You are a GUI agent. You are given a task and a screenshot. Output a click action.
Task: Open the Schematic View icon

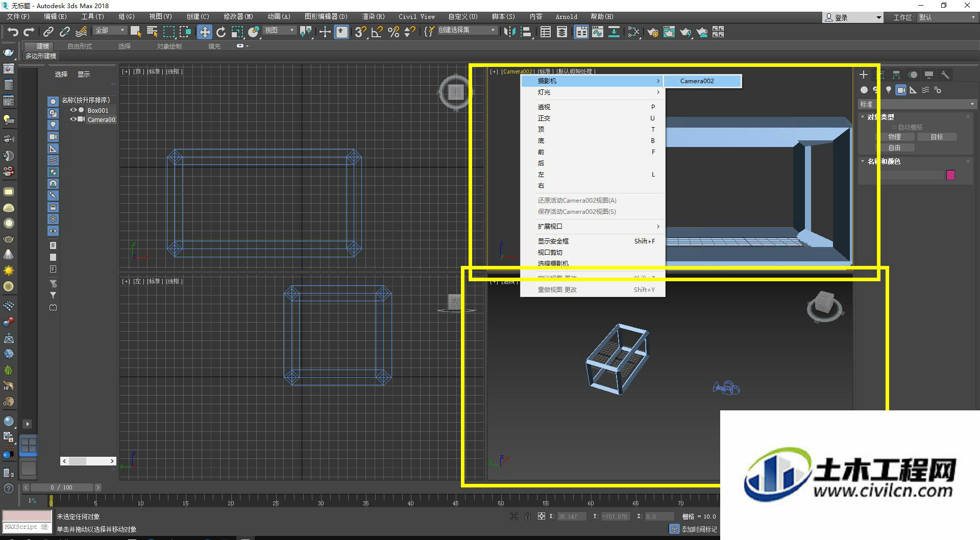614,32
